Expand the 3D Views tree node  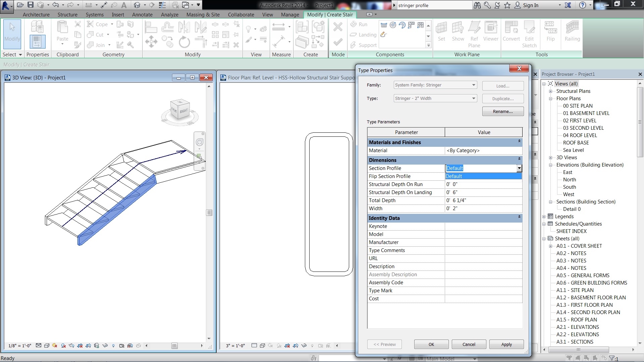pos(550,158)
